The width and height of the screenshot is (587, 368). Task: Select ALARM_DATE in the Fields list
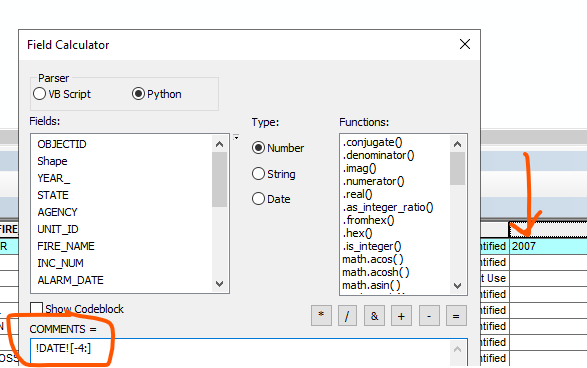click(70, 280)
